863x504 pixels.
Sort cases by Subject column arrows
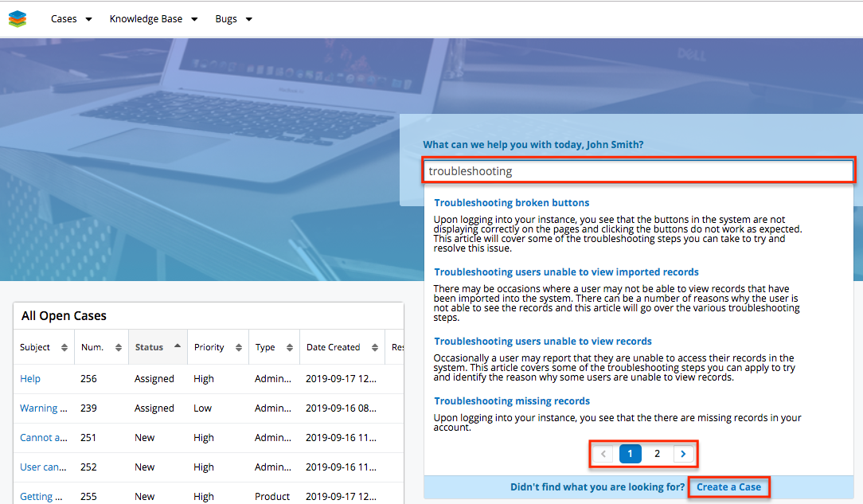[x=64, y=348]
